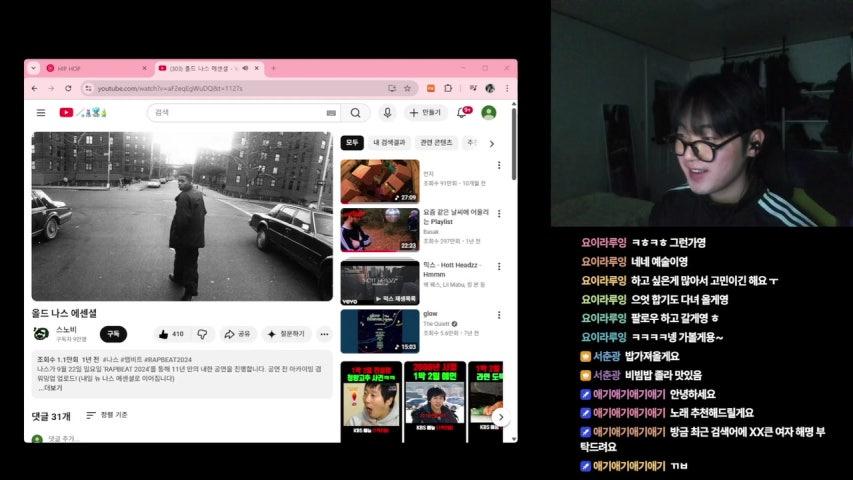Open the 정렬 기준 comment sort dropdown
Image resolution: width=853 pixels, height=480 pixels.
pos(106,415)
